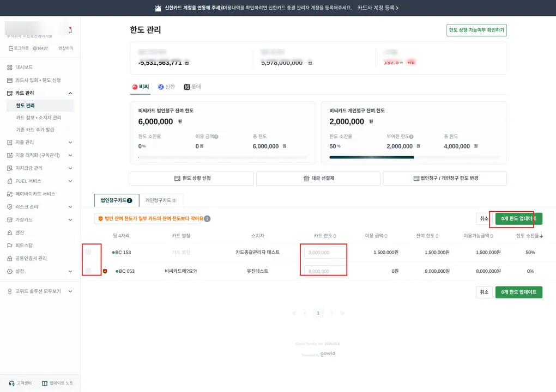The image size is (556, 392).
Task: Expand the 리스크 관리 chevron
Action: 70,207
